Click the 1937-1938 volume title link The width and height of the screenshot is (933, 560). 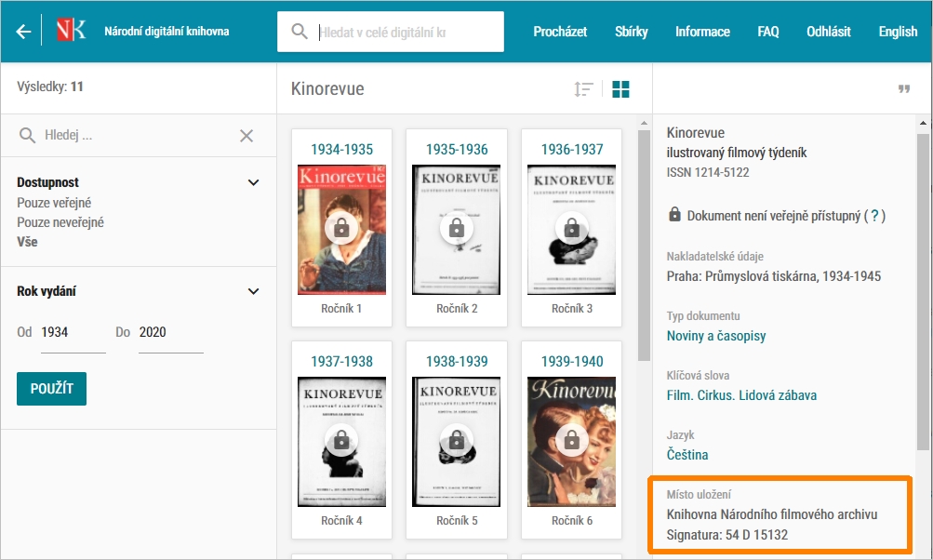pos(341,361)
